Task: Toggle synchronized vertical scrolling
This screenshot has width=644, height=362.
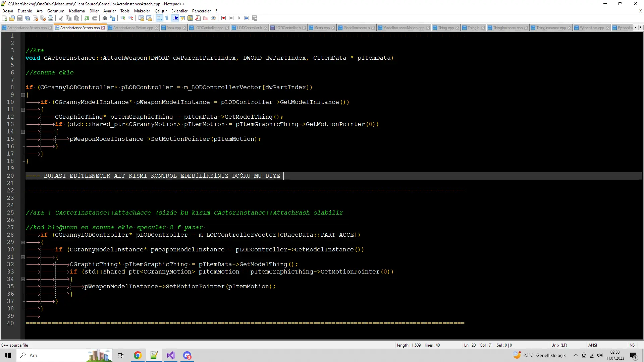Action: (x=141, y=18)
